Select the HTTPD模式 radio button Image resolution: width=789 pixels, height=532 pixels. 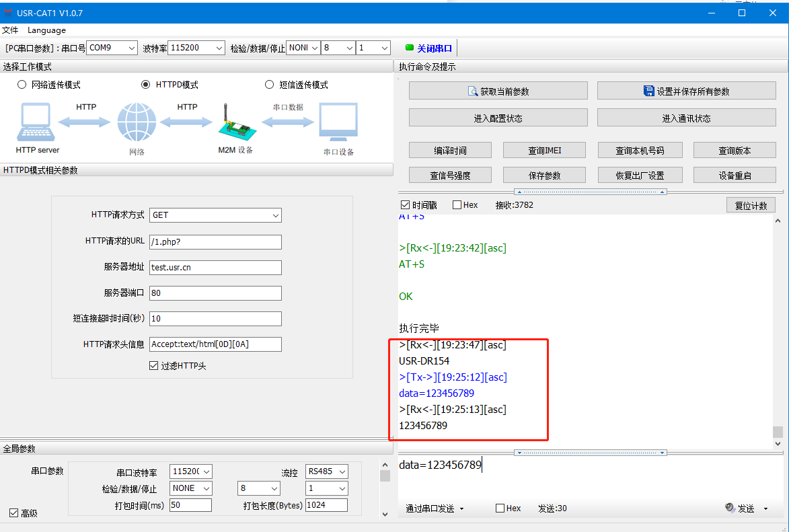[x=146, y=85]
